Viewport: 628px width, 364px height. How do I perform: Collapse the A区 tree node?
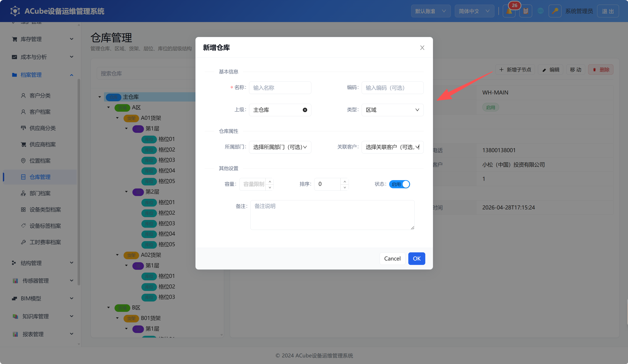[109, 107]
